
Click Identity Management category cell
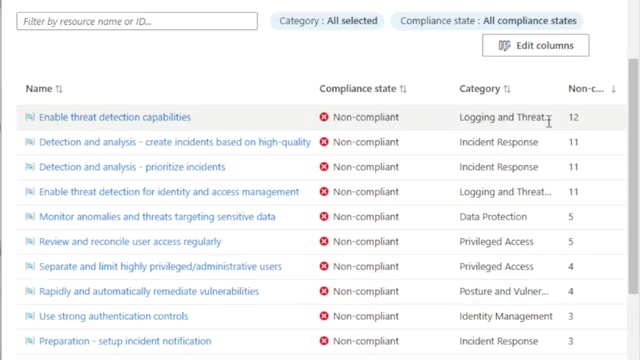click(506, 316)
